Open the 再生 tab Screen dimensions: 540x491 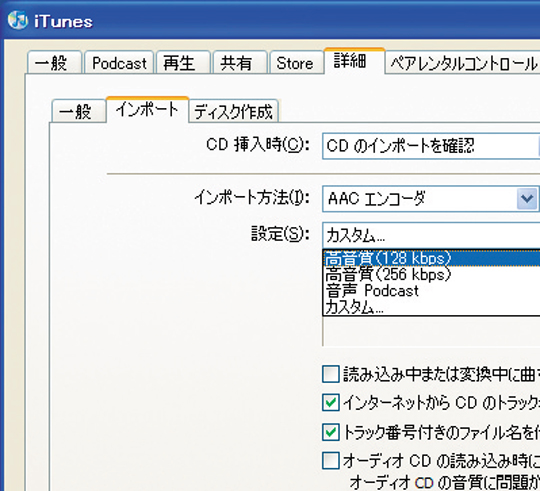[x=183, y=62]
